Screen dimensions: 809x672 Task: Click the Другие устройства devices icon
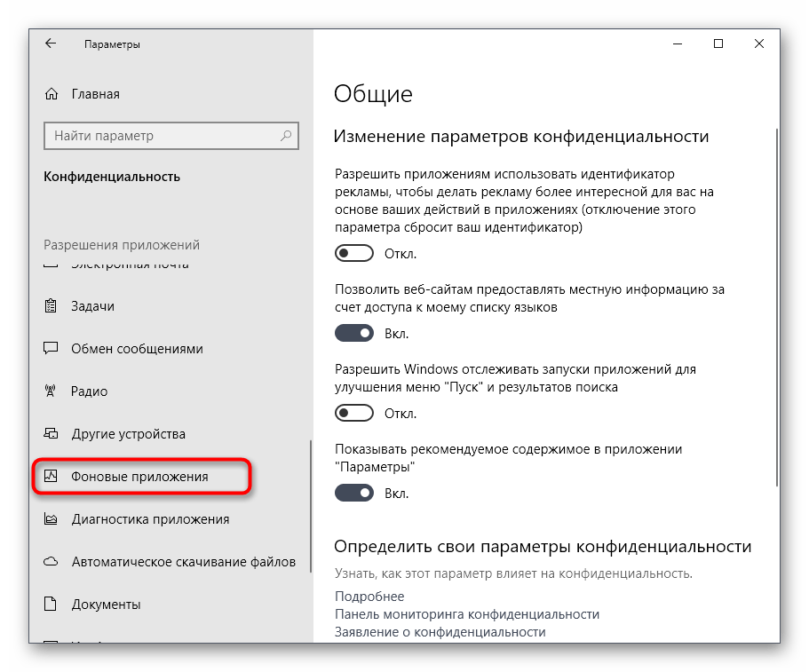click(x=51, y=433)
